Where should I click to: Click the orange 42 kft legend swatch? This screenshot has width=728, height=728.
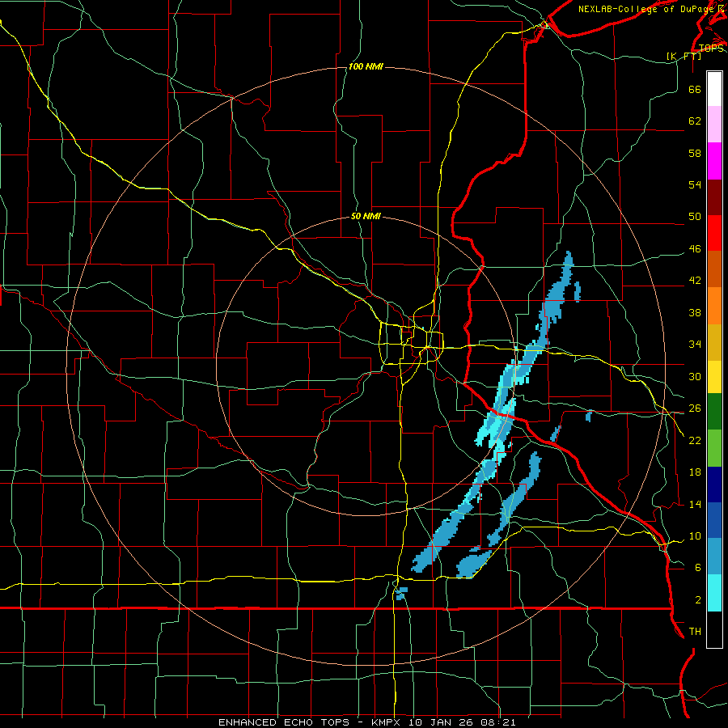[x=714, y=306]
